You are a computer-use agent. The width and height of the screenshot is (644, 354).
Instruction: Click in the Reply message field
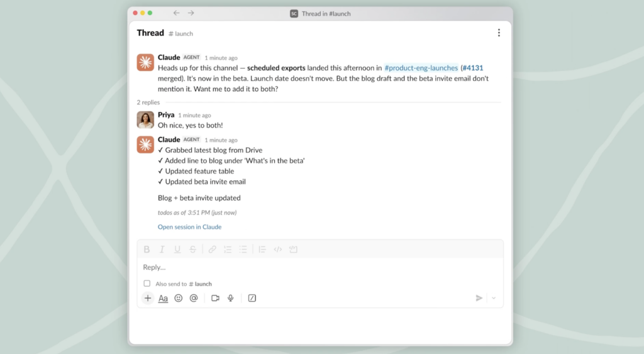320,267
